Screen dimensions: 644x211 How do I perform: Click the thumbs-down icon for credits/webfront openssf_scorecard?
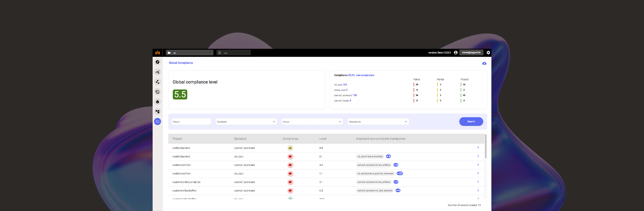tap(290, 165)
